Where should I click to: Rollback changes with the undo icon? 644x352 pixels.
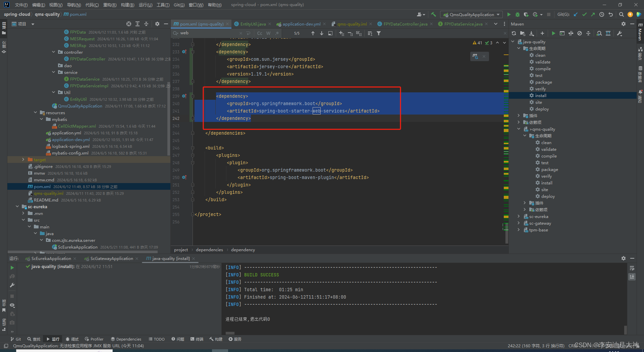610,14
